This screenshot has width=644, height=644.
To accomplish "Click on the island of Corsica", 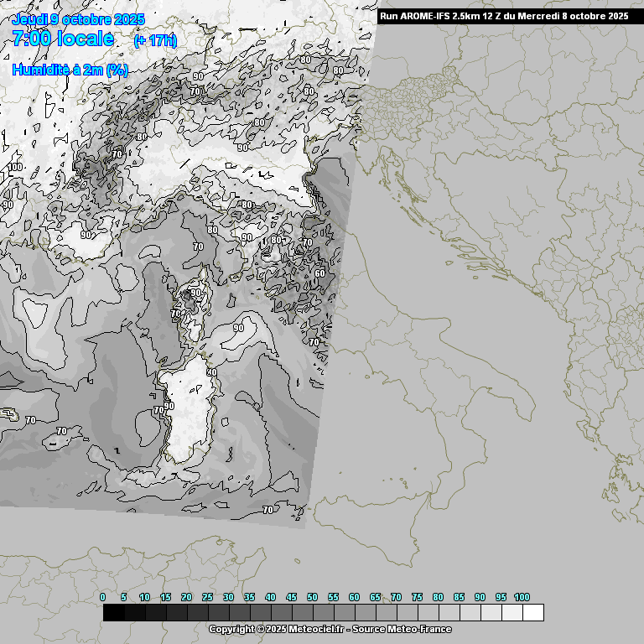I will [x=193, y=310].
